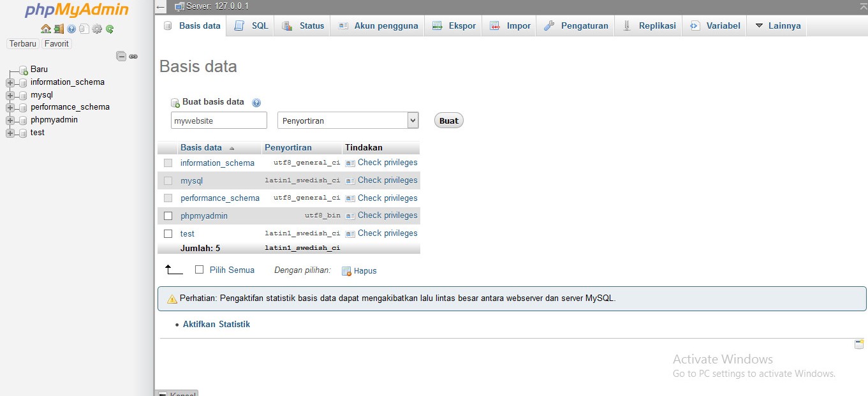This screenshot has height=396, width=868.
Task: Click the log out door icon
Action: pyautogui.click(x=59, y=29)
